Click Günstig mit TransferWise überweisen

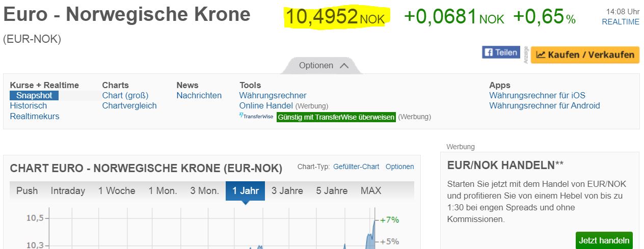click(336, 117)
